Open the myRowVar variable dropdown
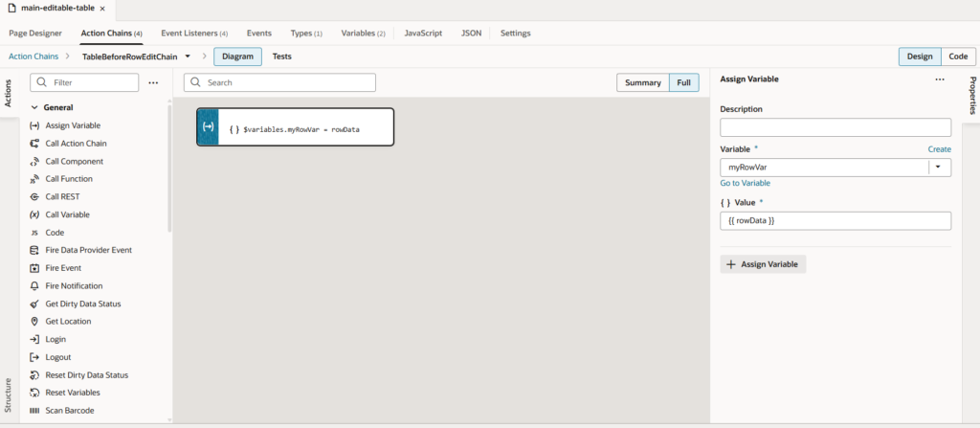 938,167
